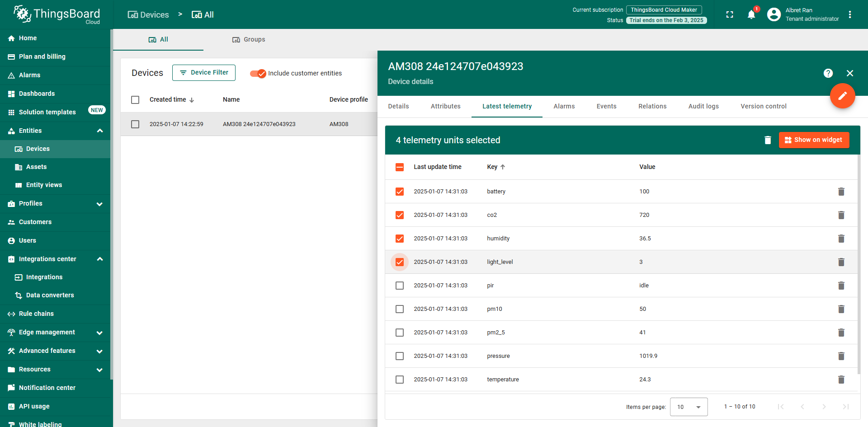Sort telemetry by Key column
868x427 pixels.
tap(496, 167)
